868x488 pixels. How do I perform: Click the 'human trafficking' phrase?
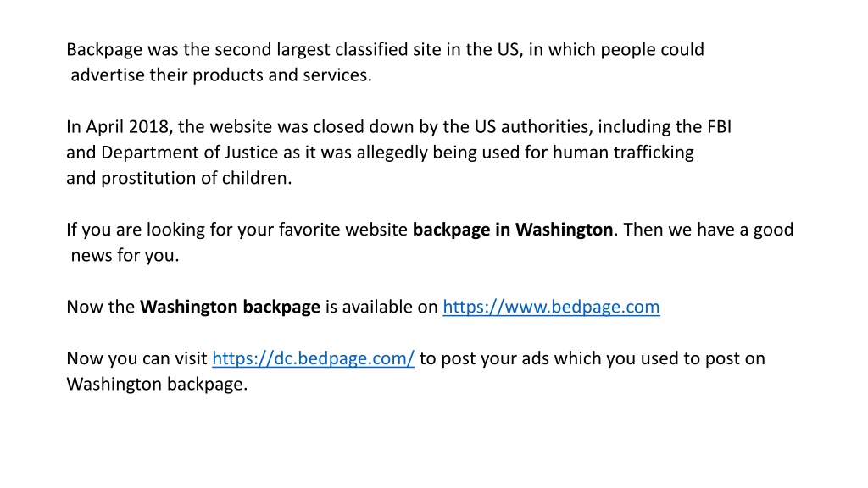623,152
